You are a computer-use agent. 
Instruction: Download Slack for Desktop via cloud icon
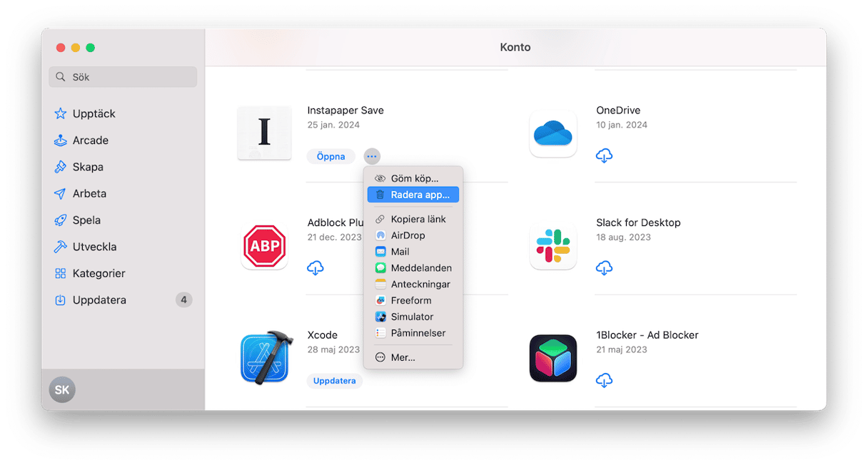(x=604, y=268)
